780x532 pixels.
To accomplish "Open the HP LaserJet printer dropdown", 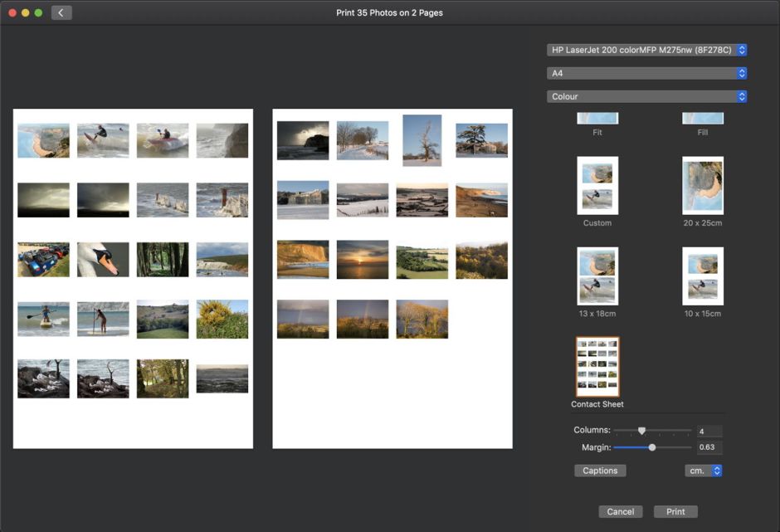I will coord(646,50).
